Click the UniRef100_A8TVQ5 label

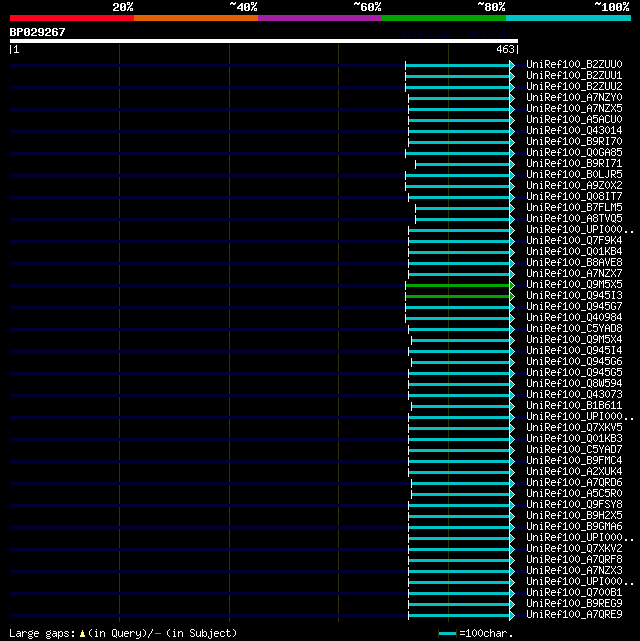coord(574,219)
